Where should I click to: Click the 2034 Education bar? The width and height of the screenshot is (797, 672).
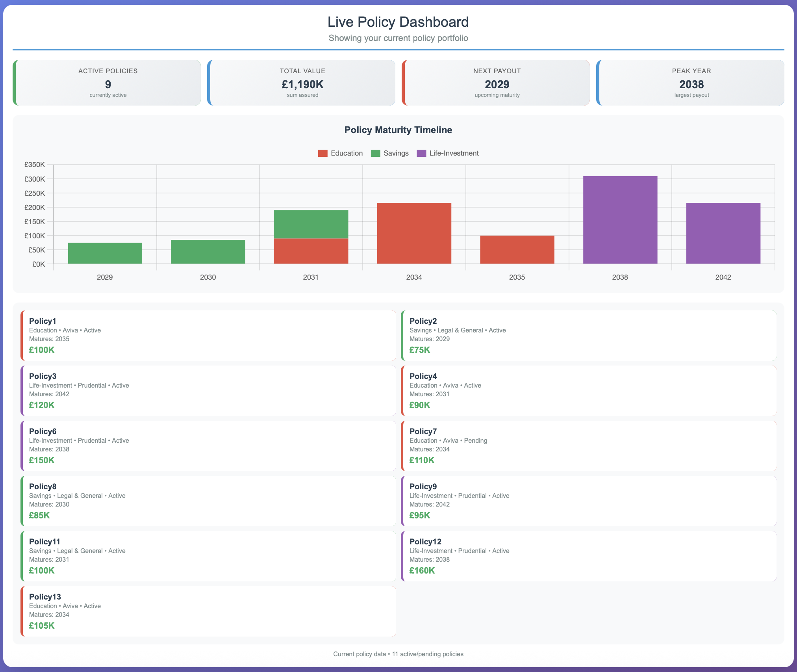414,233
